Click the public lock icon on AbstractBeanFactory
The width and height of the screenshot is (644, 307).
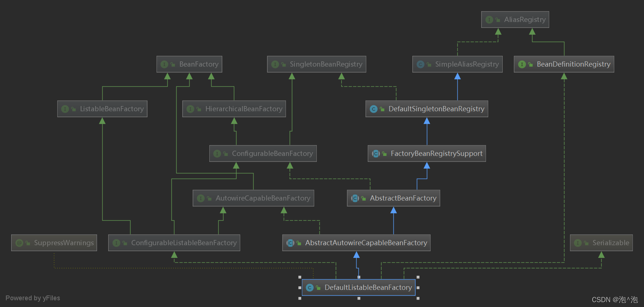click(x=364, y=198)
